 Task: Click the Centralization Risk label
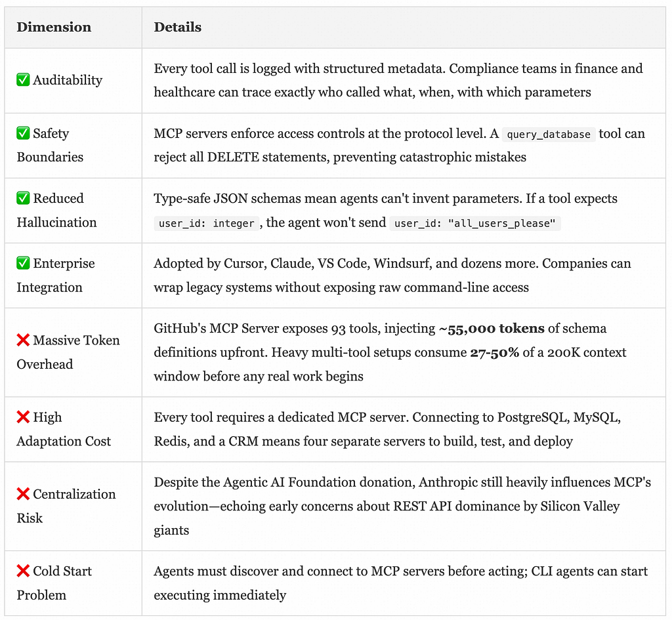pyautogui.click(x=66, y=506)
